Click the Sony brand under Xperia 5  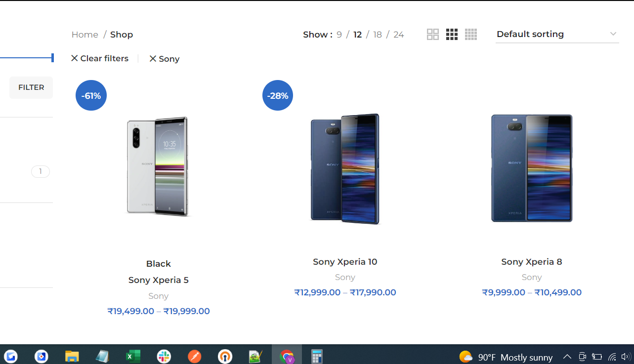(158, 296)
